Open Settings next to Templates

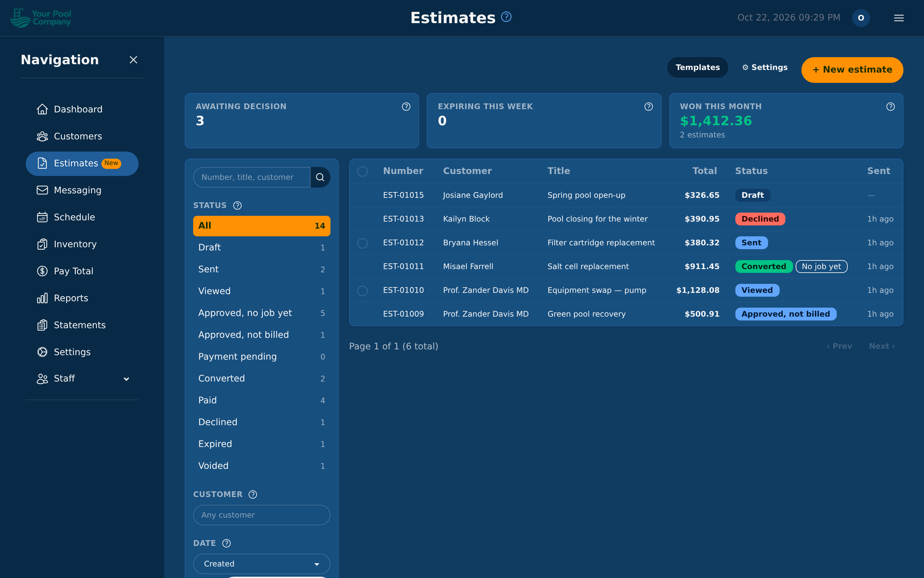[765, 67]
